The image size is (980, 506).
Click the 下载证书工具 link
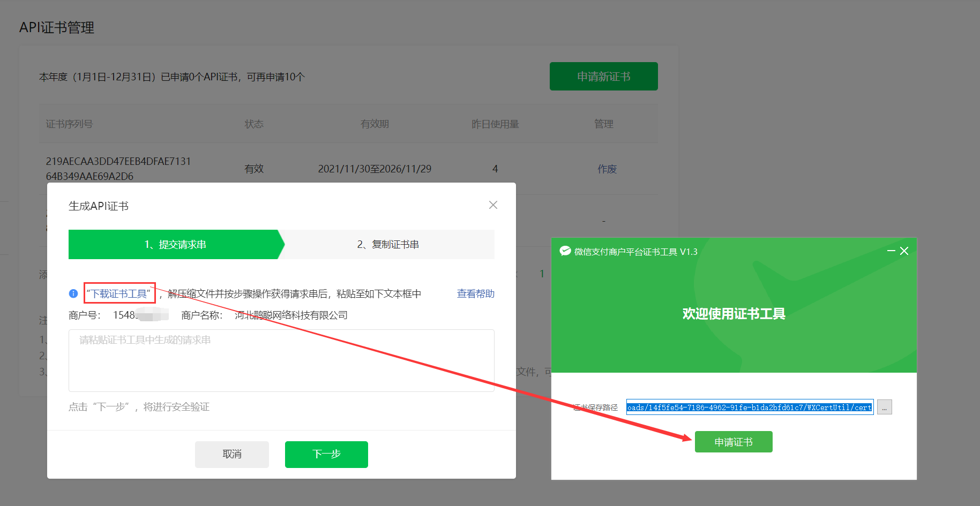pos(119,293)
